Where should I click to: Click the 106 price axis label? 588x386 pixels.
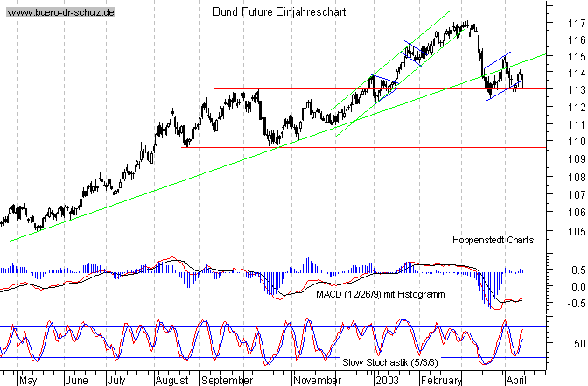pos(577,213)
